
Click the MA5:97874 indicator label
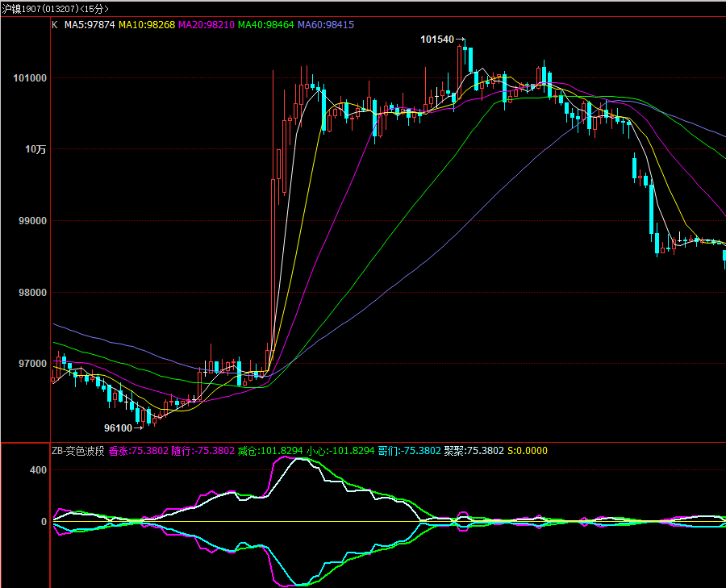[90, 25]
